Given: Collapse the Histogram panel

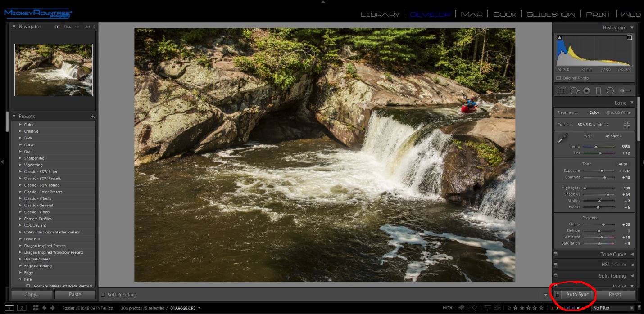Looking at the screenshot, I should tap(632, 27).
